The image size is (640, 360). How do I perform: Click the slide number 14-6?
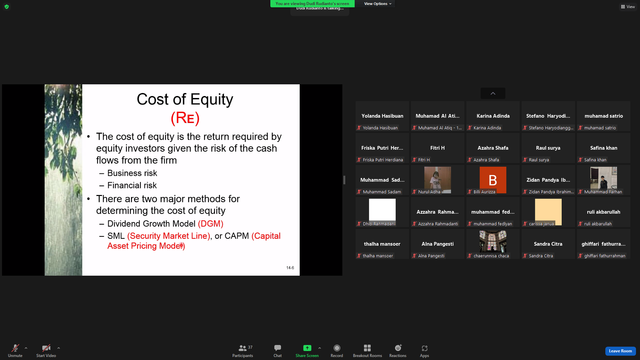[290, 268]
